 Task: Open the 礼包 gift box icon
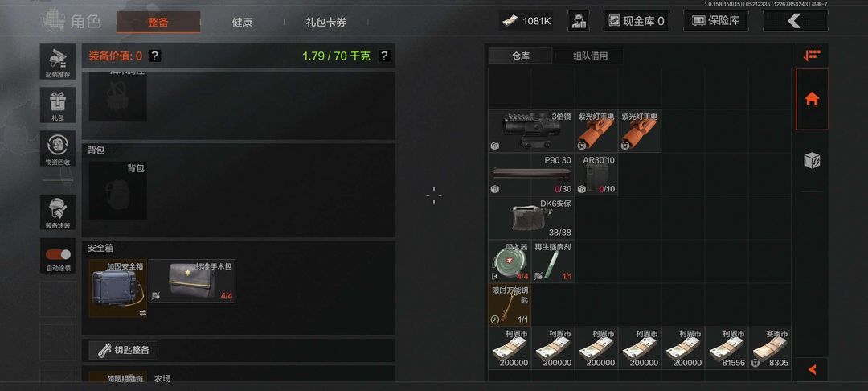58,105
